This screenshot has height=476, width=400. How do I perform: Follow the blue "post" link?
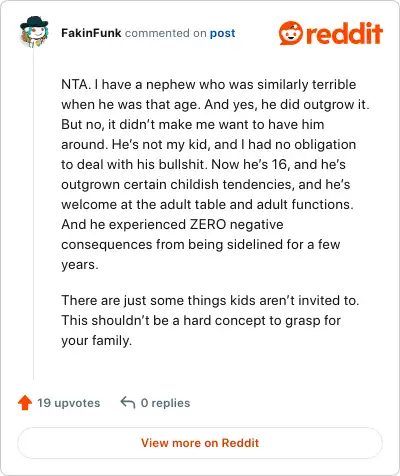pos(222,33)
